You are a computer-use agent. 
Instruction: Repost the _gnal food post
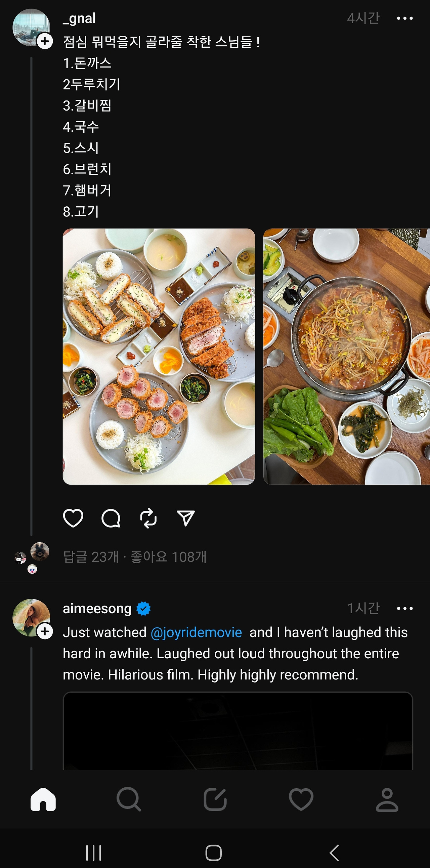[x=148, y=518]
